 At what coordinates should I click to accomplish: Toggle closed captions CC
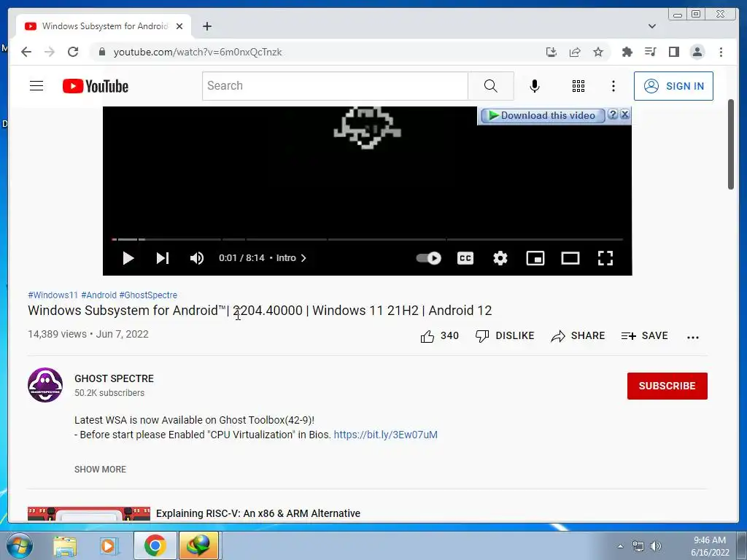pyautogui.click(x=465, y=258)
